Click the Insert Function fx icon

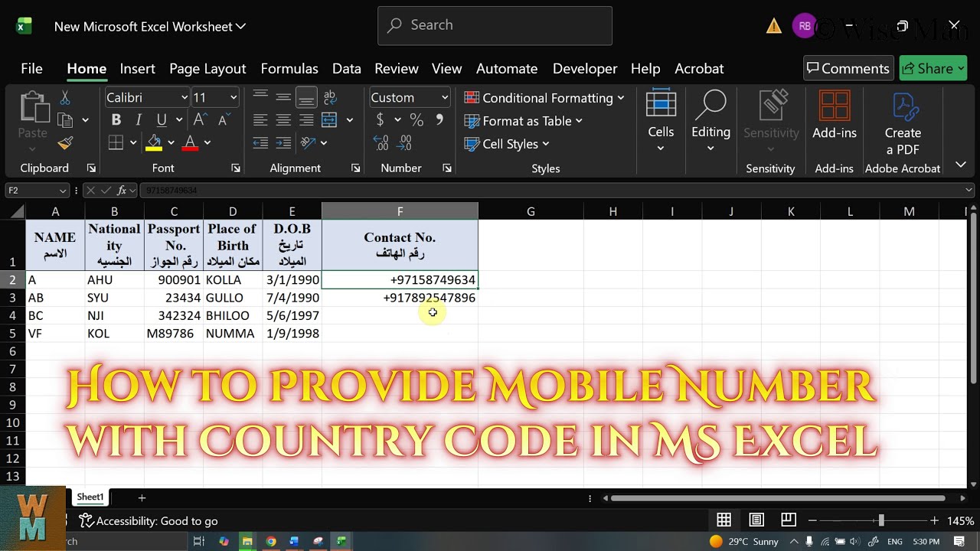[121, 191]
